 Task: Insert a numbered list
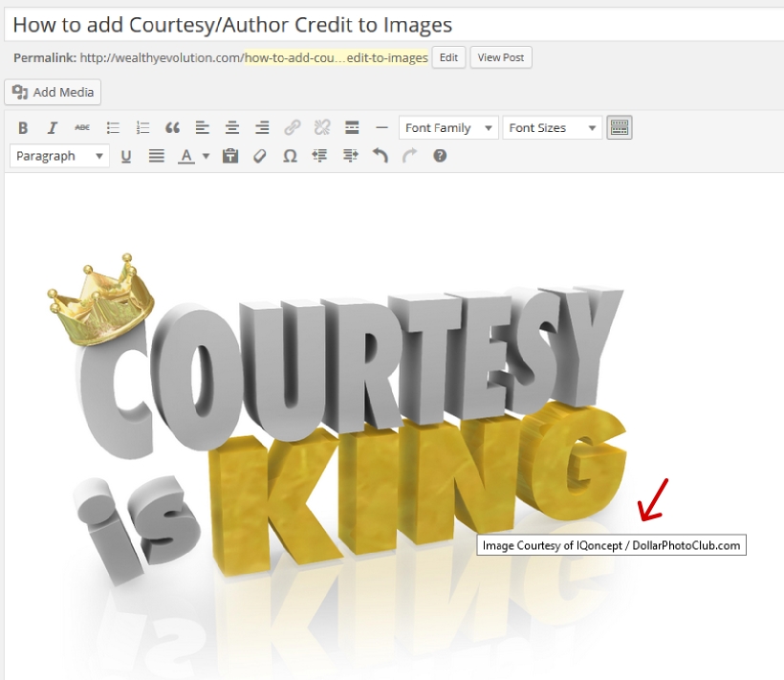pyautogui.click(x=142, y=127)
